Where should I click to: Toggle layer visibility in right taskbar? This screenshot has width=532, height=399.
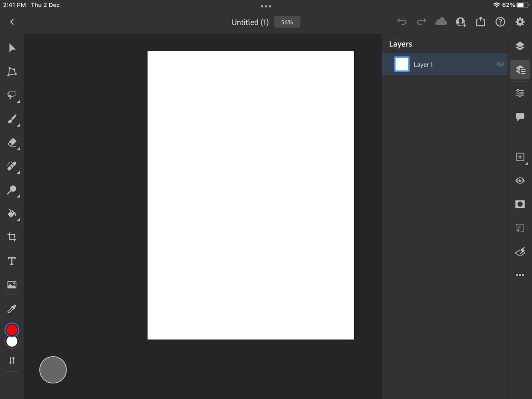click(x=520, y=181)
